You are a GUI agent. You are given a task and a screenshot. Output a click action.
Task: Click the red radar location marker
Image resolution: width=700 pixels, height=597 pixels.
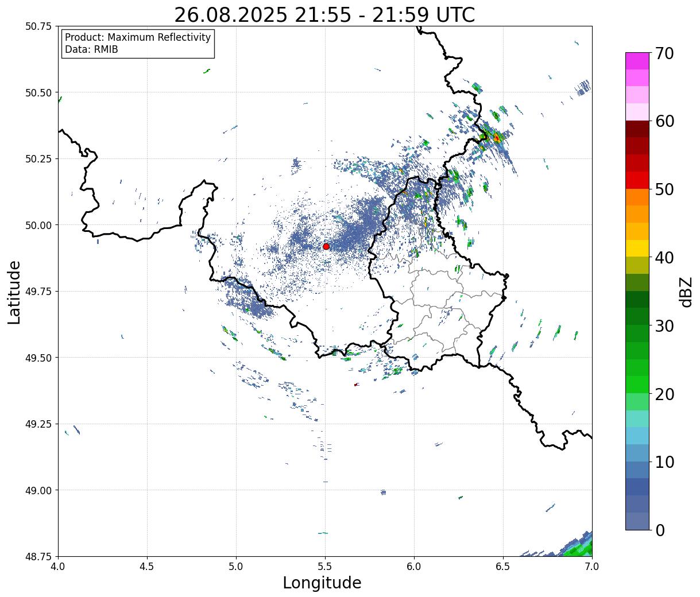(326, 246)
